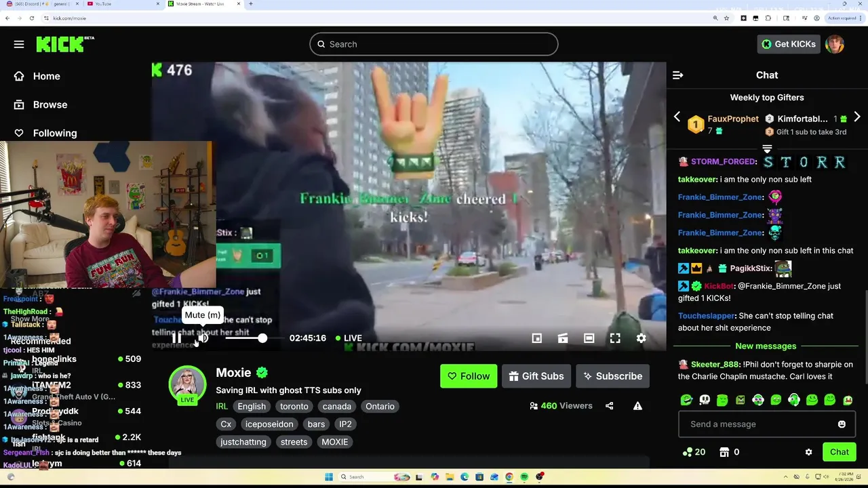Subscribe to Moxie
The width and height of the screenshot is (868, 488).
pos(612,376)
